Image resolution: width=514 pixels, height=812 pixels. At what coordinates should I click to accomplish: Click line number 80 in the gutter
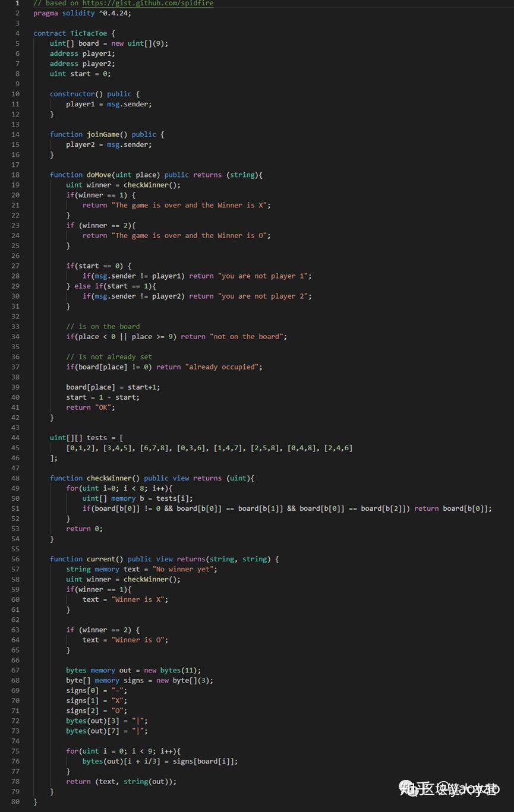click(x=15, y=801)
